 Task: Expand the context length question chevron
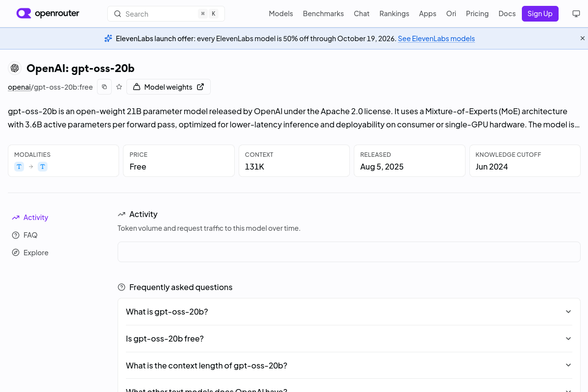pyautogui.click(x=568, y=365)
